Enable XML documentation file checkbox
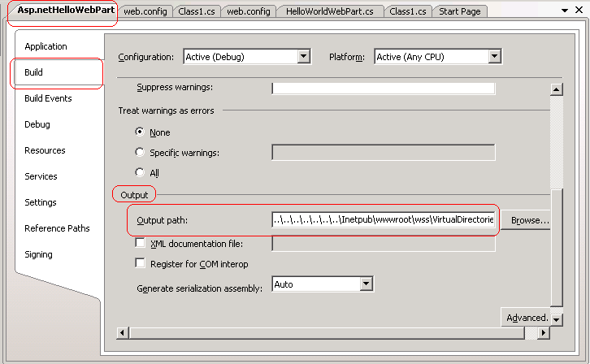This screenshot has width=590, height=364. pos(141,243)
